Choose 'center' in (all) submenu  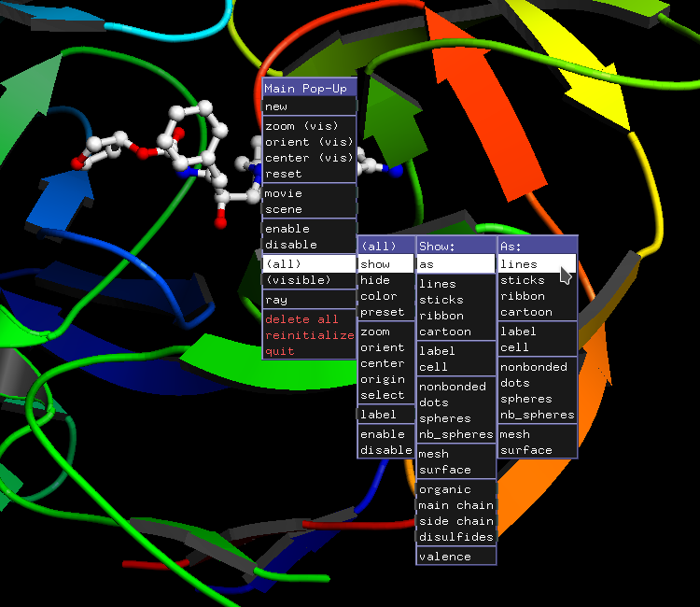(386, 363)
